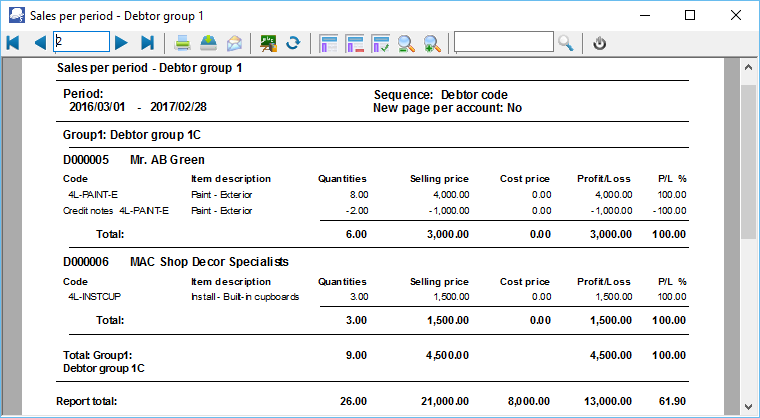Click the layout icon with green checkmark
The image size is (760, 418).
pyautogui.click(x=381, y=43)
